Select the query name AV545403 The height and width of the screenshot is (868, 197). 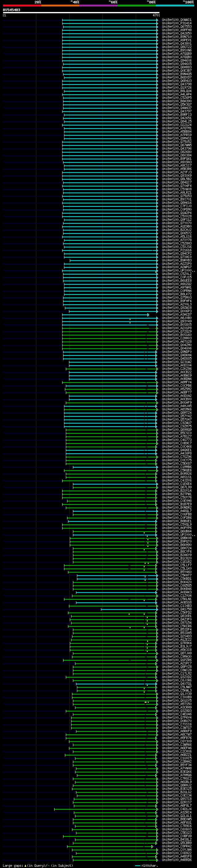pyautogui.click(x=11, y=10)
